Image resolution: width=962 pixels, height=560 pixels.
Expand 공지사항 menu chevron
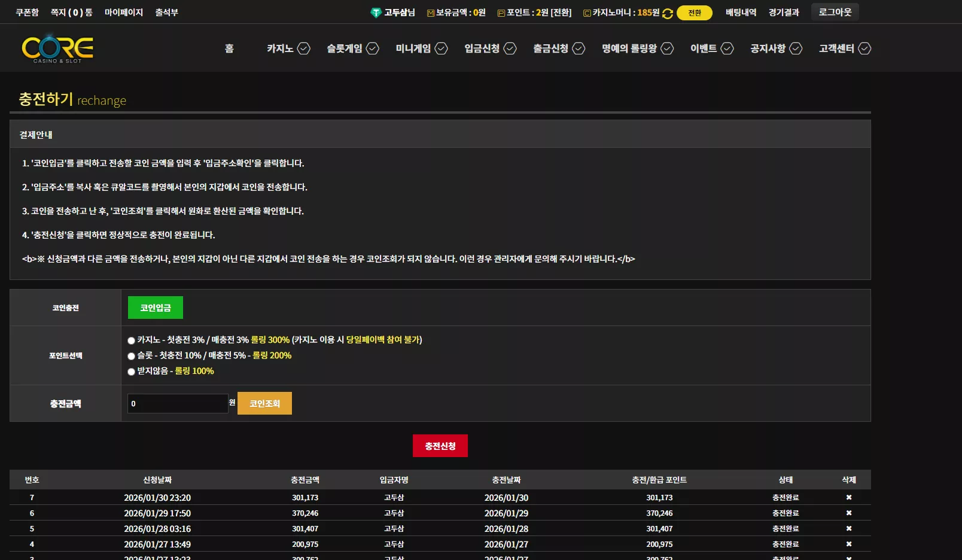(796, 48)
